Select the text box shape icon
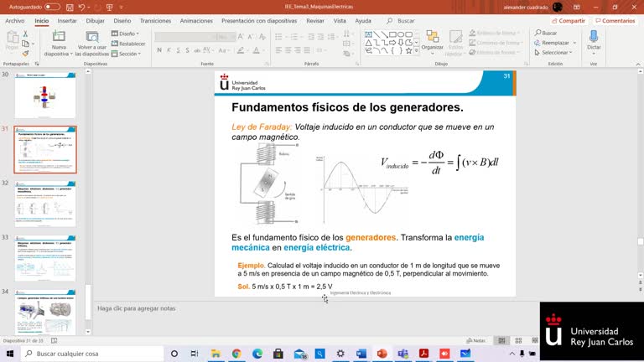Screen dimensions: 644x362 click(x=368, y=34)
